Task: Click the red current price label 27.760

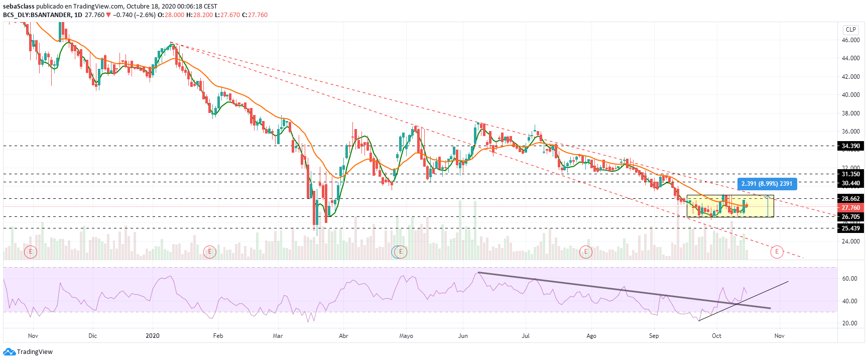Action: tap(851, 207)
